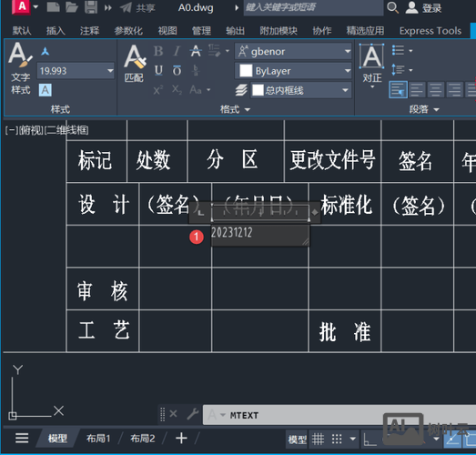The height and width of the screenshot is (455, 476).
Task: Toggle Strikethrough formatting
Action: (x=196, y=51)
